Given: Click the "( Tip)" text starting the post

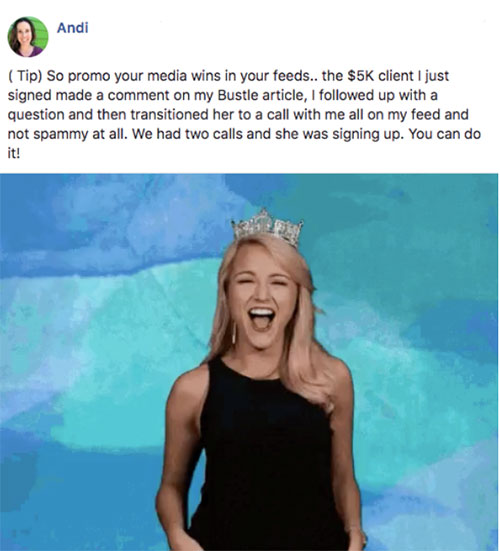Looking at the screenshot, I should click(x=25, y=76).
